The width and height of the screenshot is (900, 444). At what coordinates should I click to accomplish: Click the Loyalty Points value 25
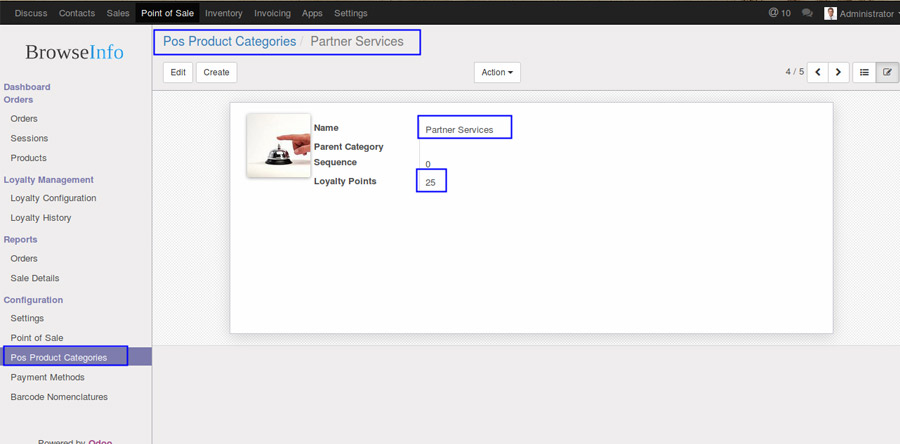tap(430, 183)
